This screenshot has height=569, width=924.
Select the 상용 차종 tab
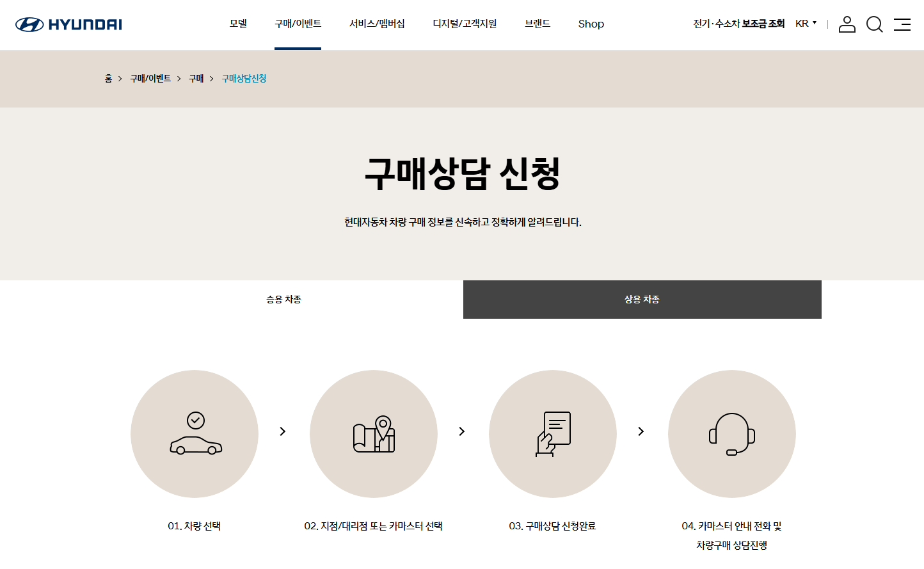coord(642,299)
